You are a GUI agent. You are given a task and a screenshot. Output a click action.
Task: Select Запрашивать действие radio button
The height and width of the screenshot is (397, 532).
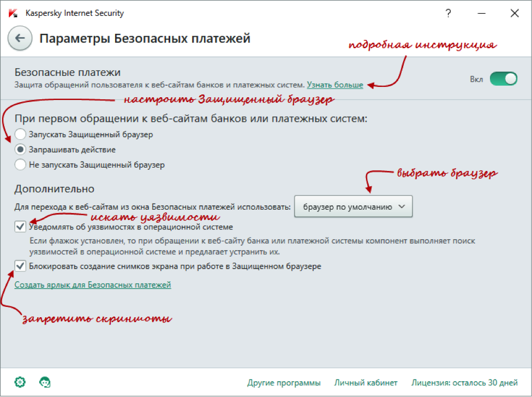(20, 150)
